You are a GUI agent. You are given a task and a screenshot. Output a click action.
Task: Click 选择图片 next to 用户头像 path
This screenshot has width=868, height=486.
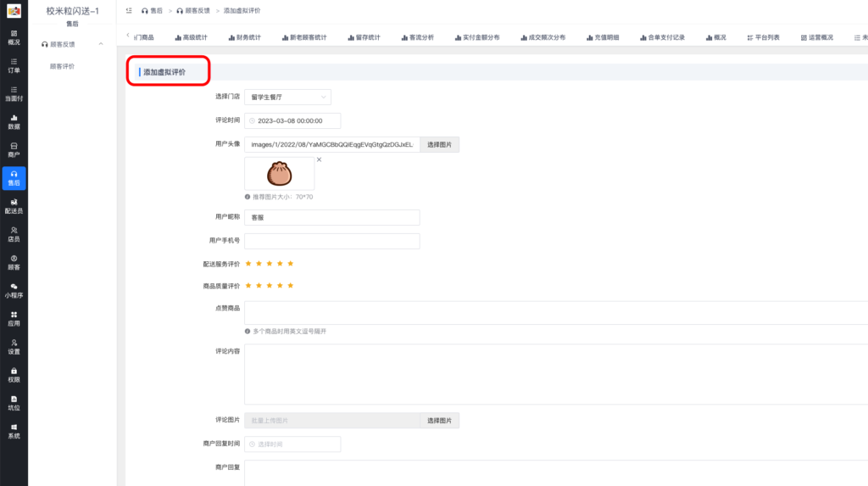(440, 145)
